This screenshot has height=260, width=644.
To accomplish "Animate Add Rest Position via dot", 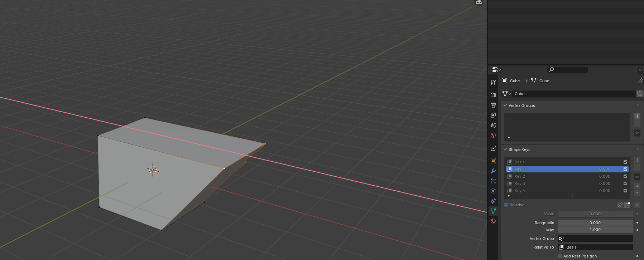I will pos(637,256).
